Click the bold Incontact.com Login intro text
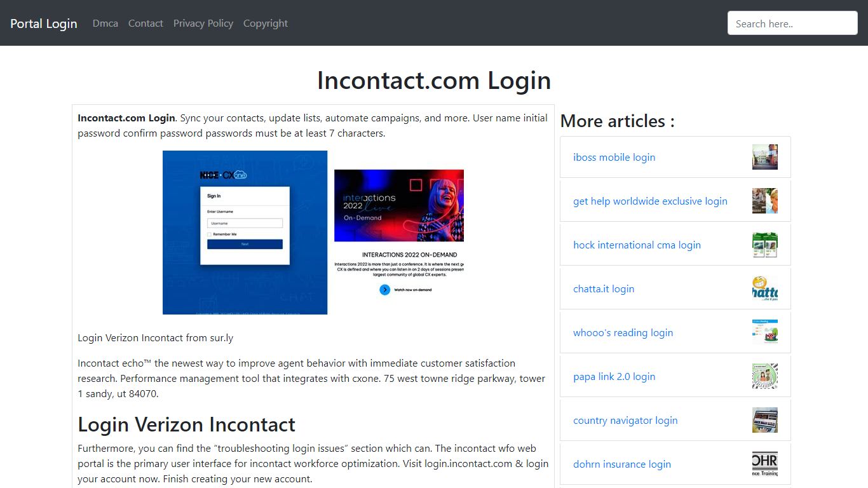The image size is (868, 488). click(126, 118)
